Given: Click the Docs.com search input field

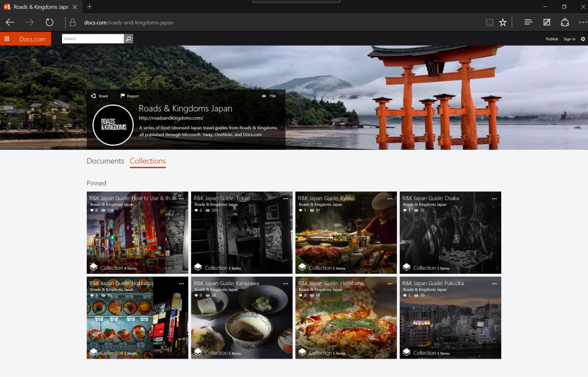Looking at the screenshot, I should [92, 39].
